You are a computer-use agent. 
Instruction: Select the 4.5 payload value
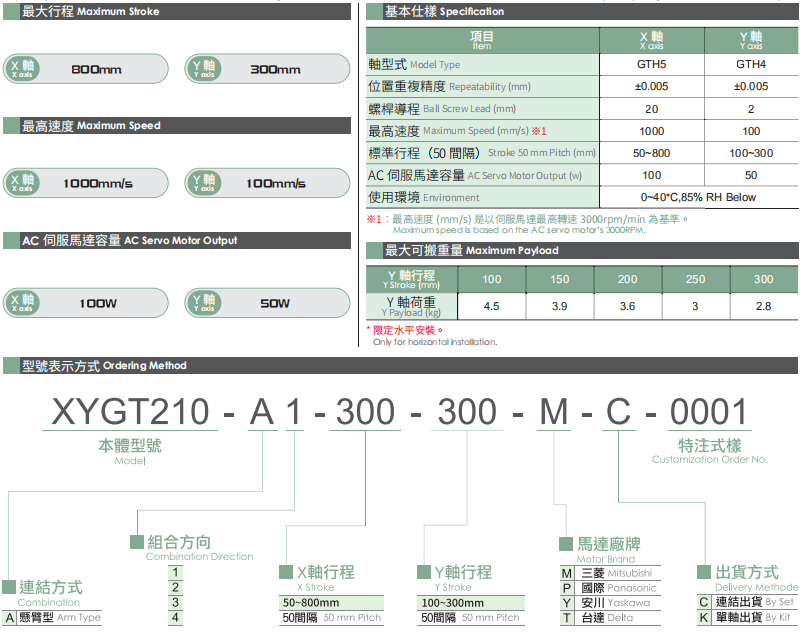click(x=492, y=306)
